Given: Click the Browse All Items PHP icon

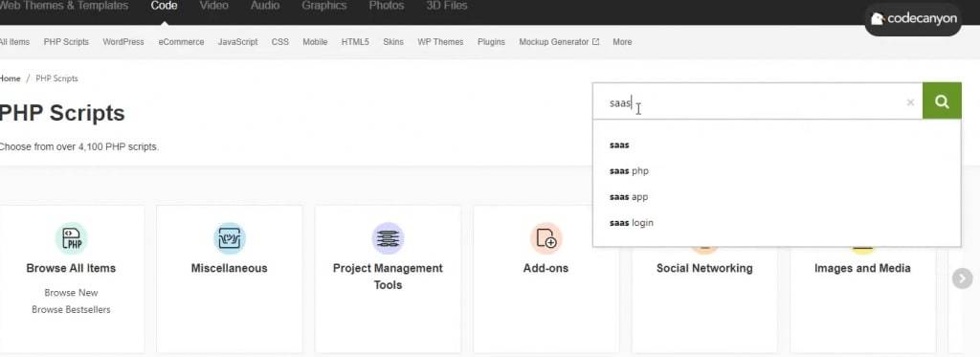Looking at the screenshot, I should pos(71,238).
